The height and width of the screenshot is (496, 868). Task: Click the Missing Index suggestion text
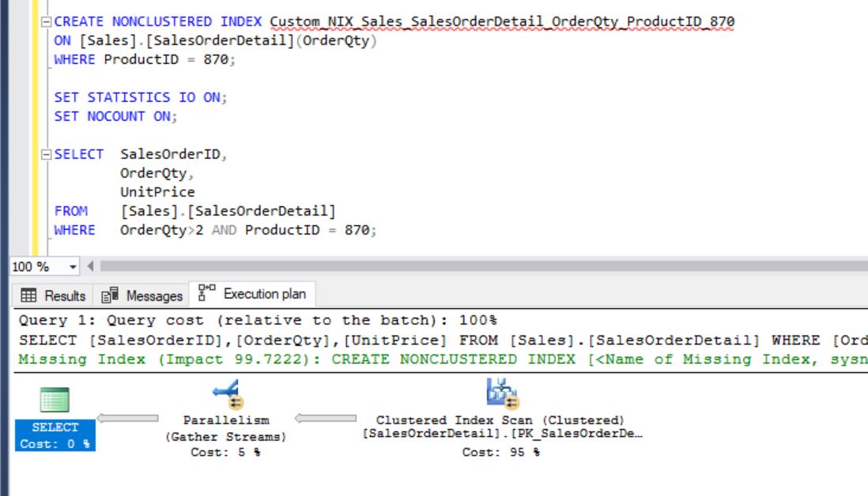(443, 359)
